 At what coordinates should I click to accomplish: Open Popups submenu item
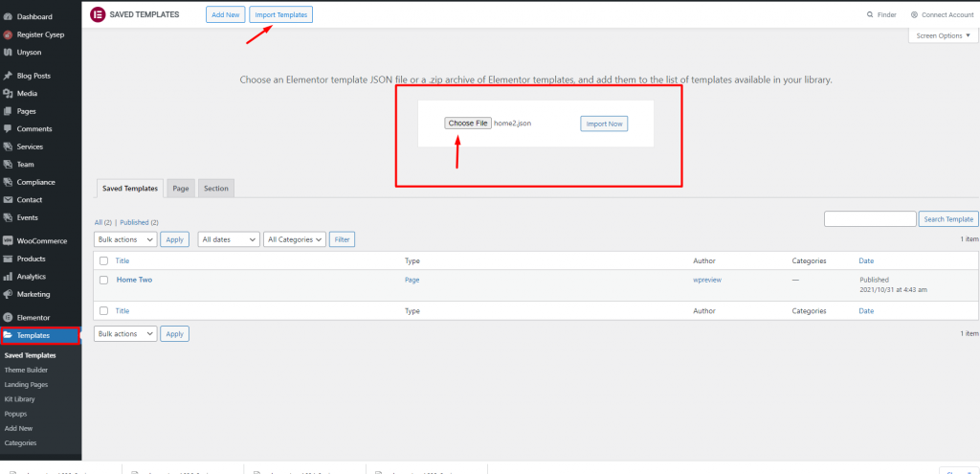15,414
